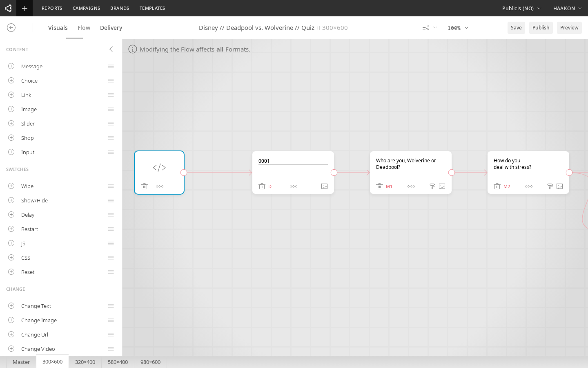The height and width of the screenshot is (368, 588).
Task: Click the flow arrows icon in the toolbar
Action: pyautogui.click(x=426, y=27)
